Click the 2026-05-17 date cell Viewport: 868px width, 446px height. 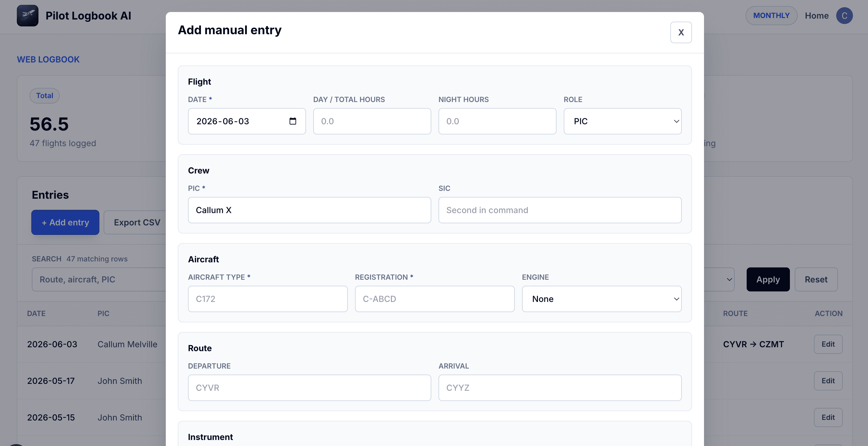click(51, 381)
